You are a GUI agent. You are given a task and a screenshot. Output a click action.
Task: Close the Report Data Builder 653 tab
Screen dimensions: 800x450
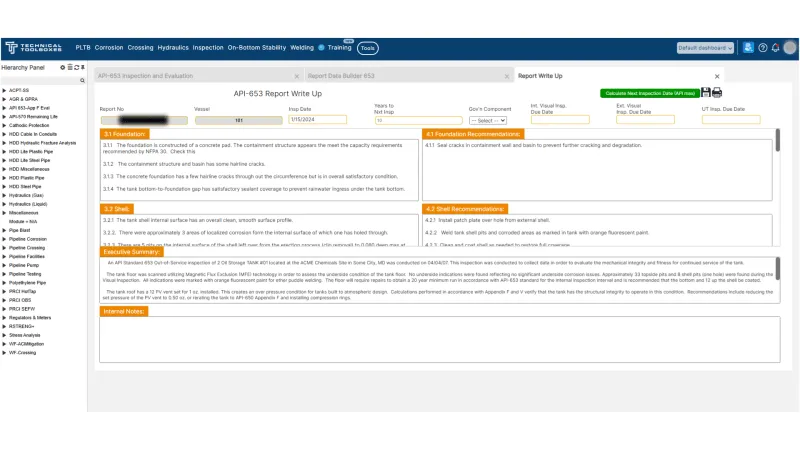tap(507, 76)
